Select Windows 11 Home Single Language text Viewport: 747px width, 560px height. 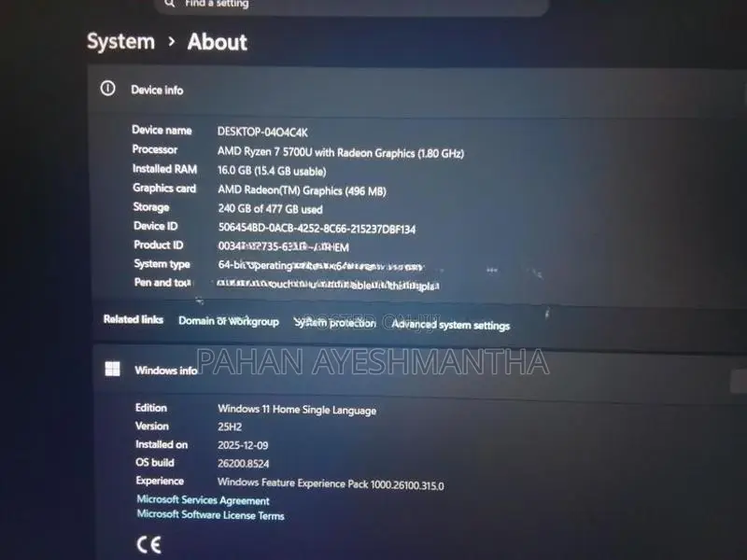point(297,410)
